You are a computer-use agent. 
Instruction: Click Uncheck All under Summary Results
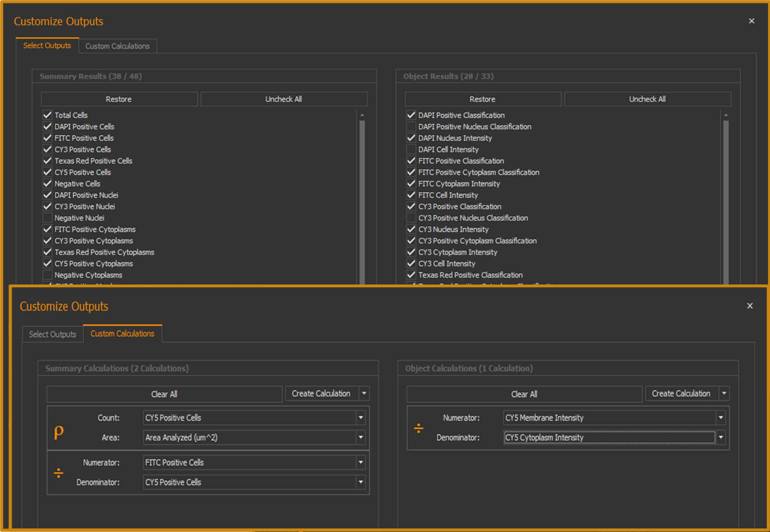pos(284,99)
